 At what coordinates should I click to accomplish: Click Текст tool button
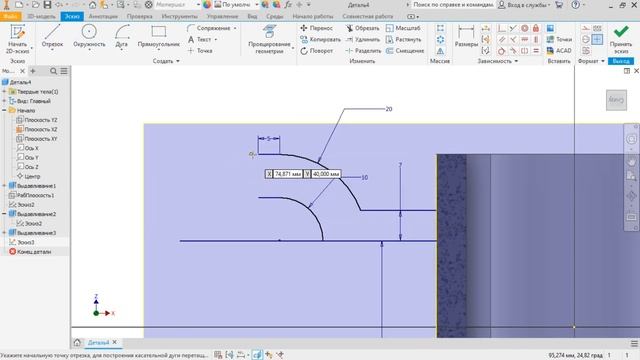[x=202, y=40]
